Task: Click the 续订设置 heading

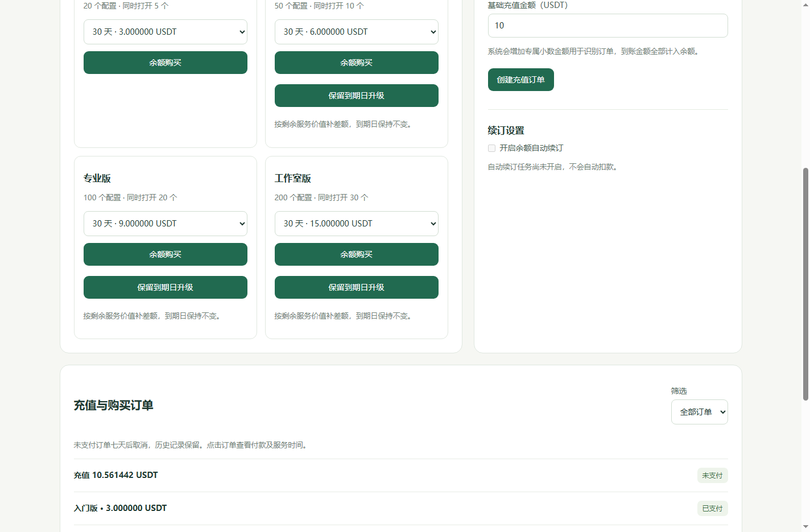Action: click(506, 131)
